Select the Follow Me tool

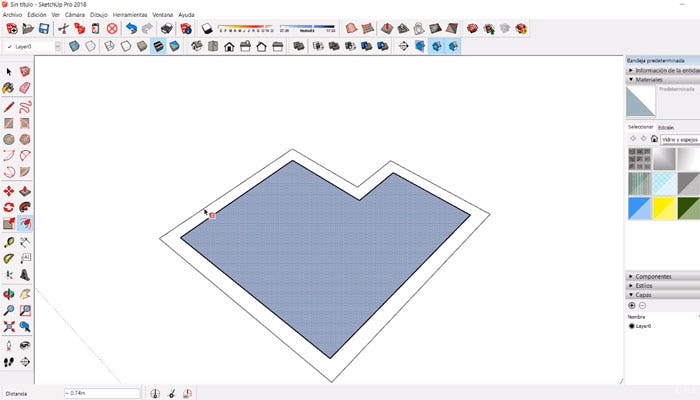tap(25, 207)
